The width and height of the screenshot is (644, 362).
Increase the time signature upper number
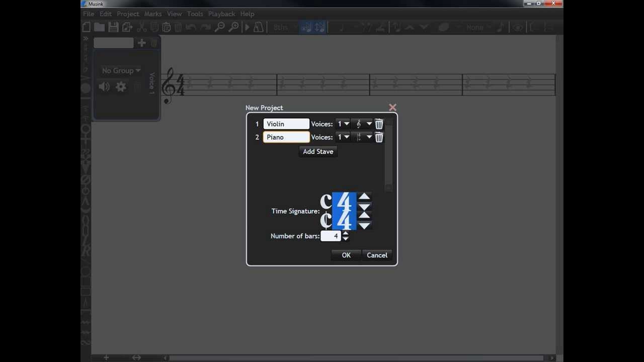[364, 197]
